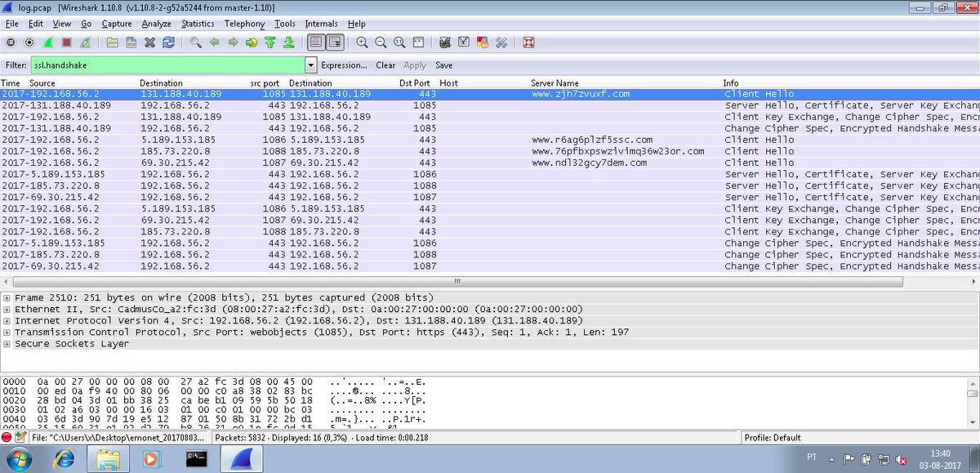
Task: Open the capture interfaces list
Action: (x=10, y=42)
